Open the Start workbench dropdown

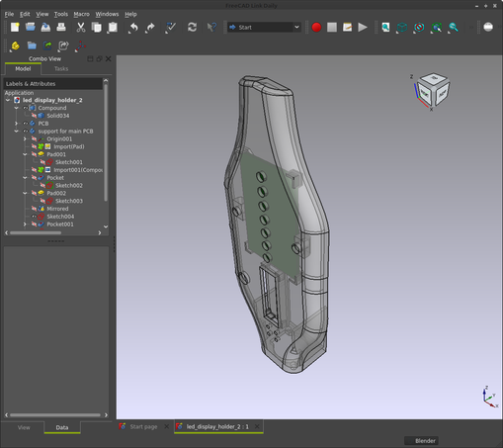click(x=264, y=28)
